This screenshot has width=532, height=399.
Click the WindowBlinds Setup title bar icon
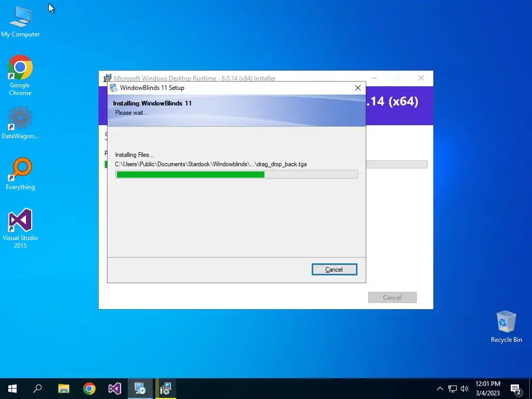click(114, 88)
